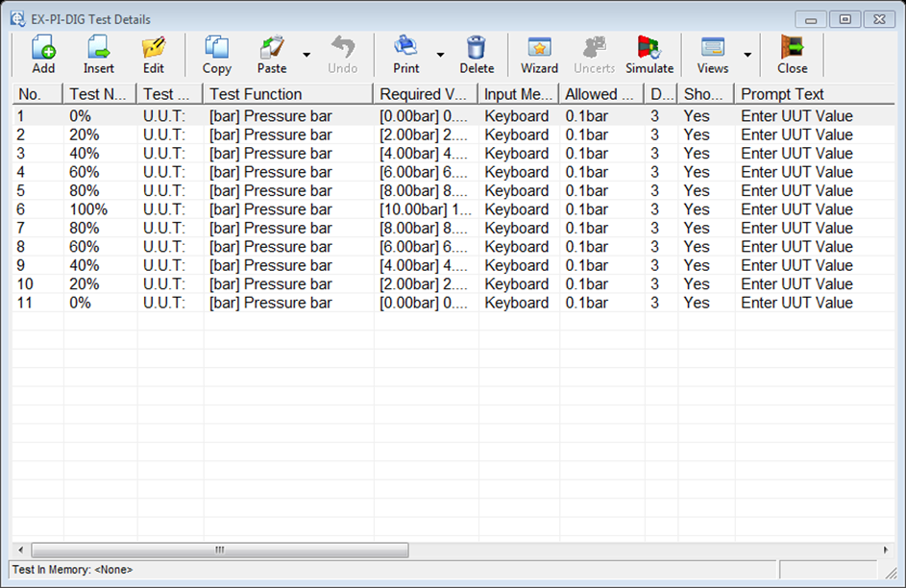This screenshot has width=906, height=588.
Task: Open Edit for the selected test
Action: [154, 54]
